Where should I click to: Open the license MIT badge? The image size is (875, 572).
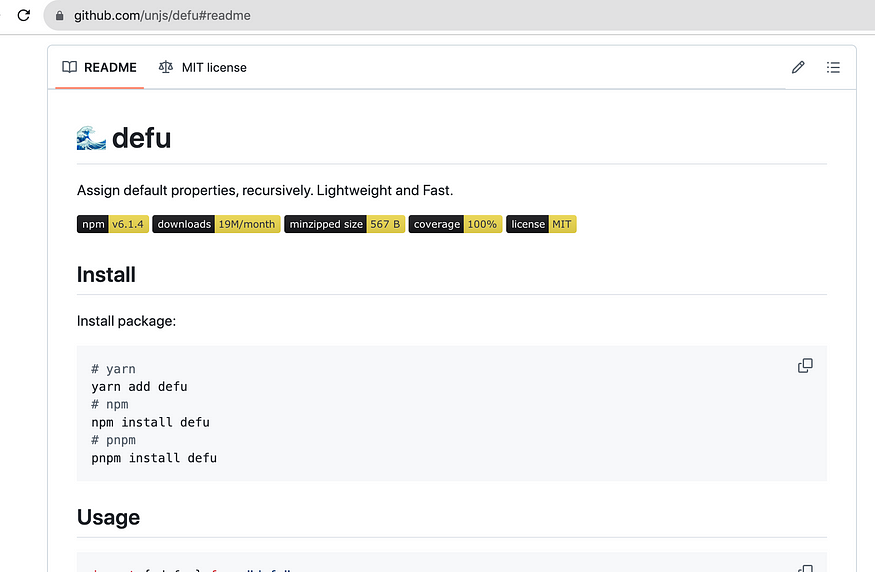(541, 224)
